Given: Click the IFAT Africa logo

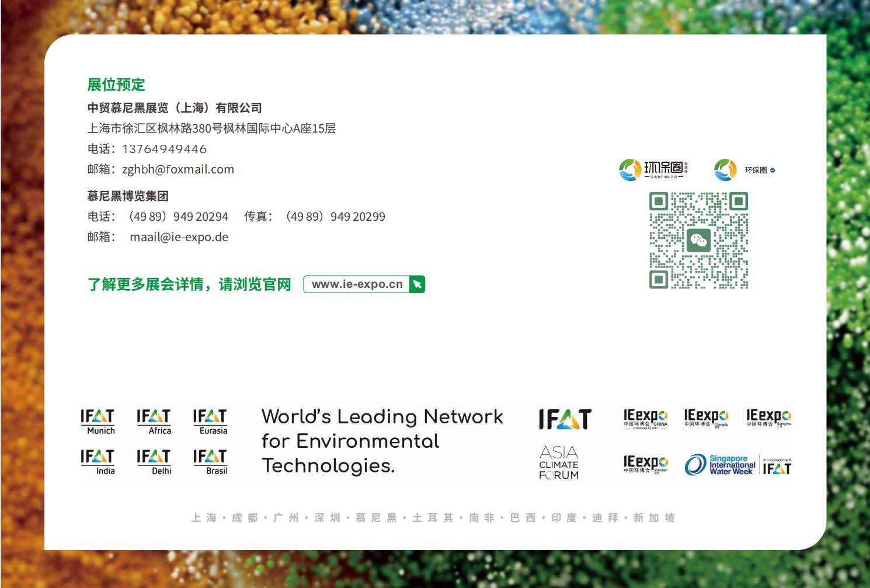Looking at the screenshot, I should (154, 422).
